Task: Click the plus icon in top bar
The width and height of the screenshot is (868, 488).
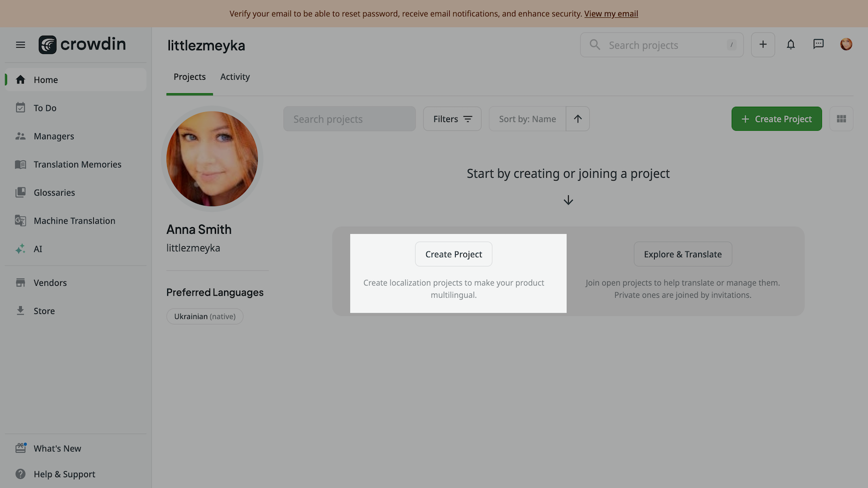Action: tap(763, 44)
